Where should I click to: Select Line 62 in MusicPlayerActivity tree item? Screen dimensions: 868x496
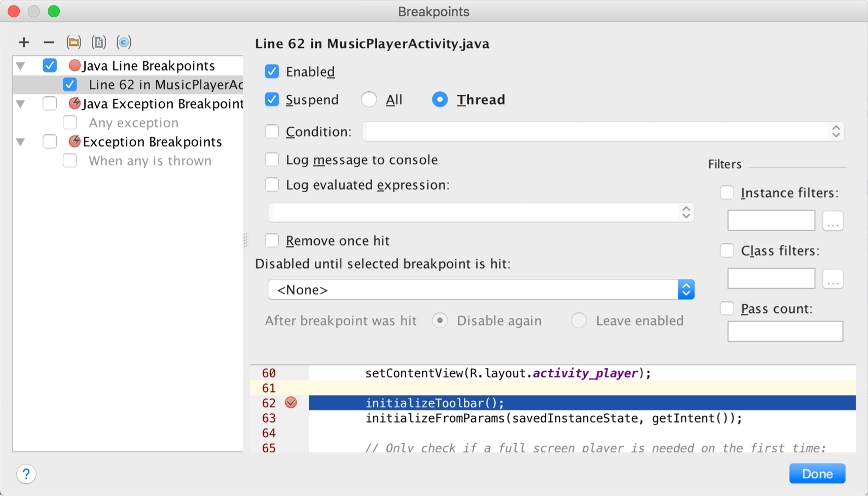coord(165,85)
